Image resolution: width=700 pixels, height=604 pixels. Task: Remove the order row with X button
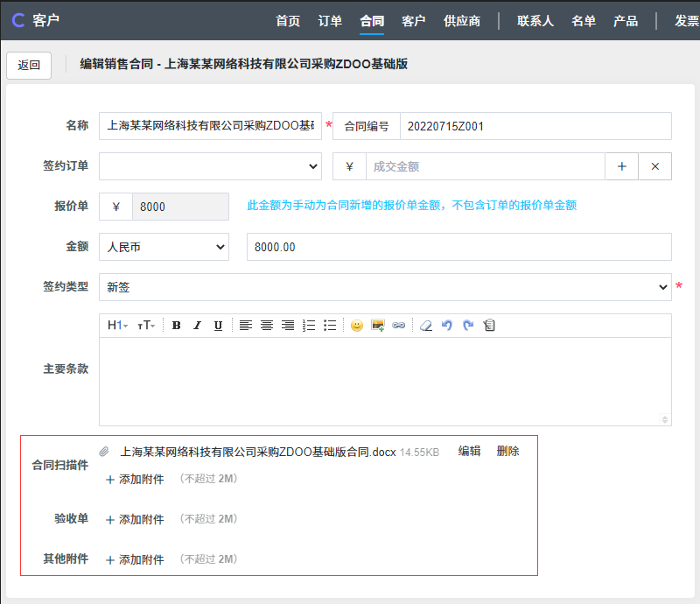pyautogui.click(x=655, y=166)
